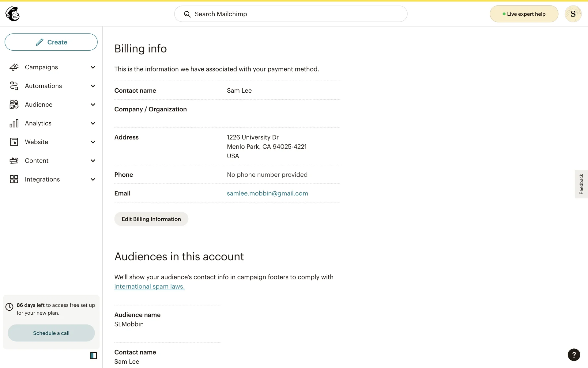Open the Analytics menu item
The image size is (588, 368).
click(x=38, y=123)
